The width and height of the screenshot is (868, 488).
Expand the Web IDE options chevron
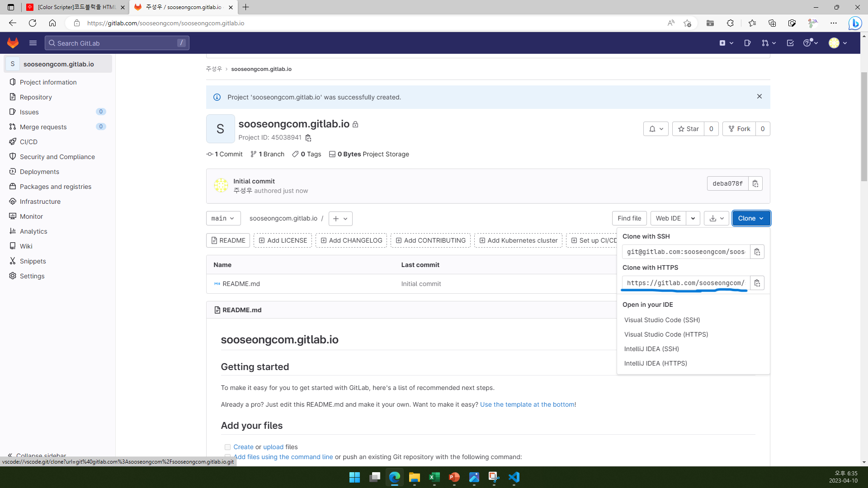click(x=693, y=218)
